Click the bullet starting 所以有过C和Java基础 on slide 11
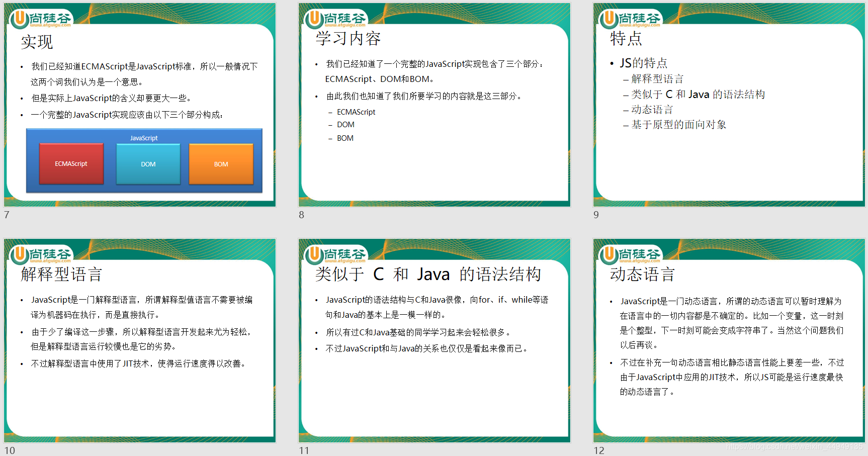Viewport: 868px width, 456px height. point(419,332)
